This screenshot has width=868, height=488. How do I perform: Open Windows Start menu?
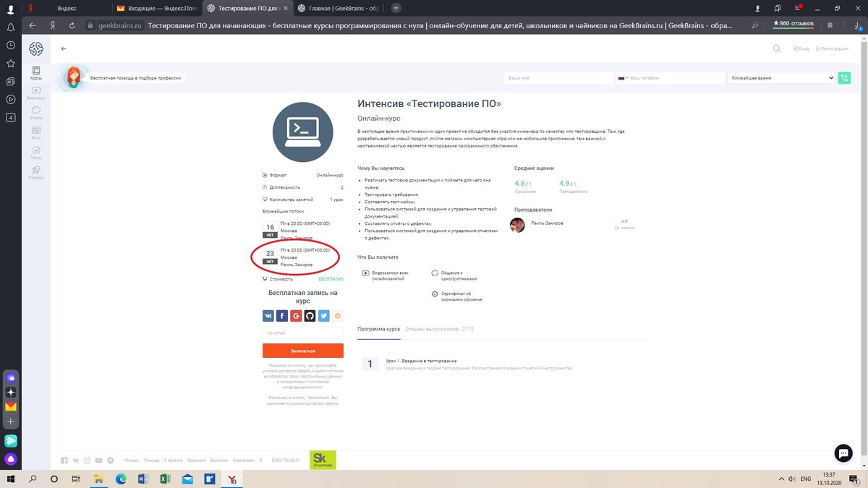[12, 479]
